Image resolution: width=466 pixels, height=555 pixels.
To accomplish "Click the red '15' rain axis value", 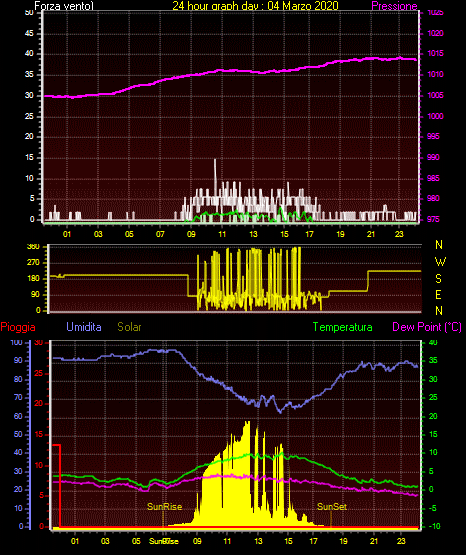I will (39, 434).
